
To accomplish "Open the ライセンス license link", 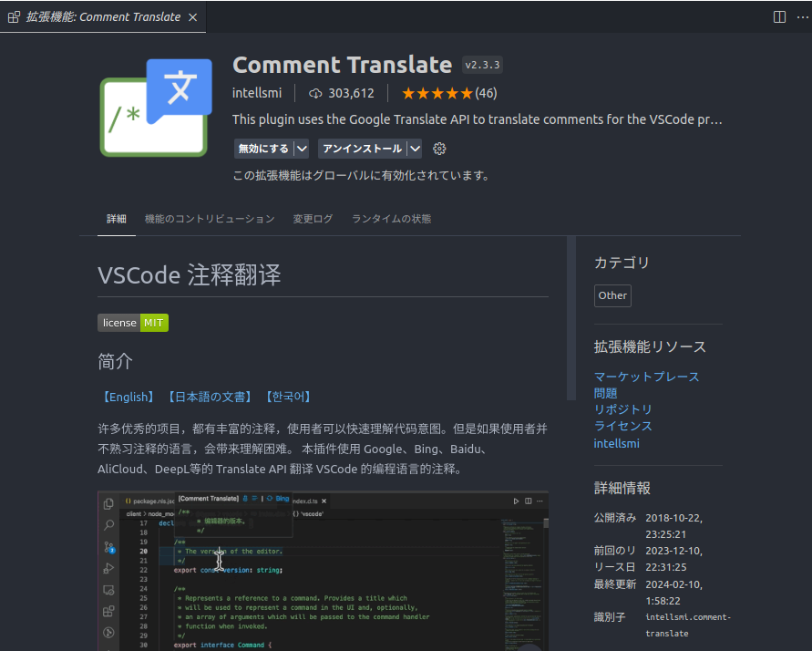I will click(x=623, y=426).
